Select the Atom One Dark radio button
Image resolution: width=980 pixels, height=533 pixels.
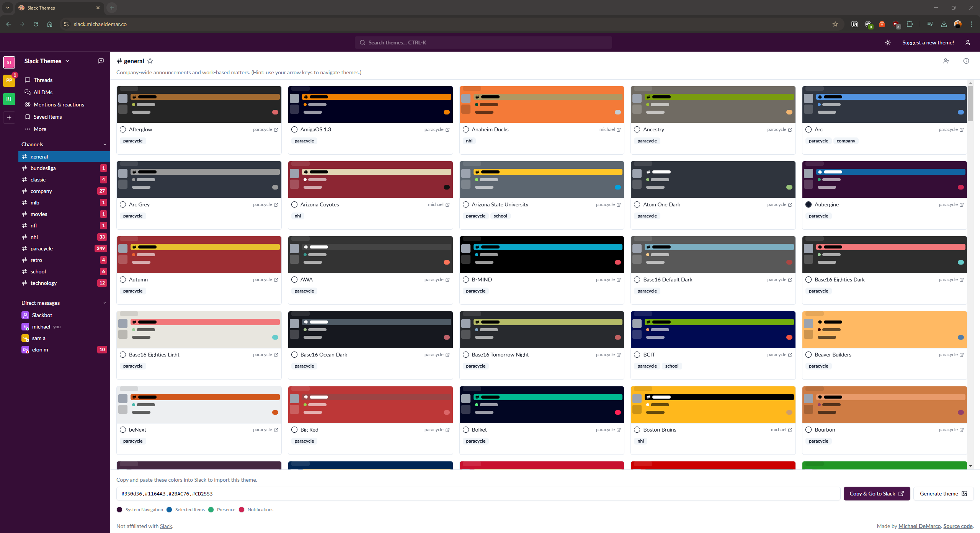[637, 204]
